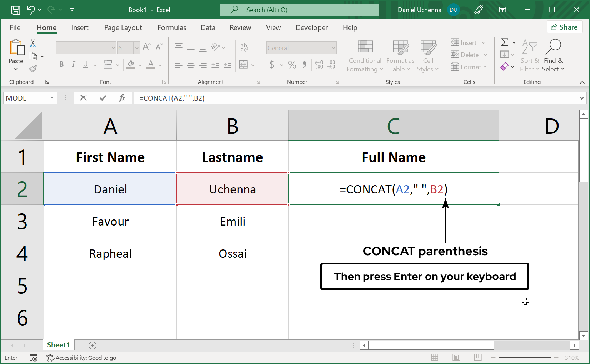This screenshot has height=364, width=590.
Task: Increase decimal places
Action: [x=318, y=65]
